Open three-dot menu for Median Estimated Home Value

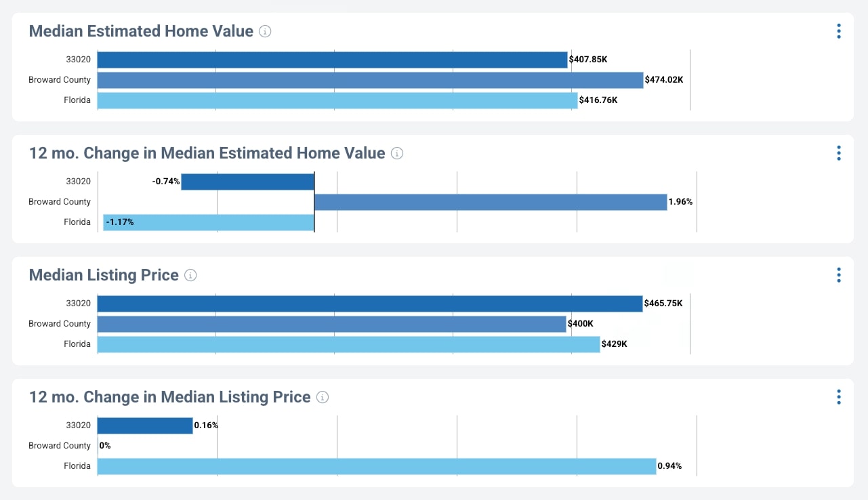[839, 31]
